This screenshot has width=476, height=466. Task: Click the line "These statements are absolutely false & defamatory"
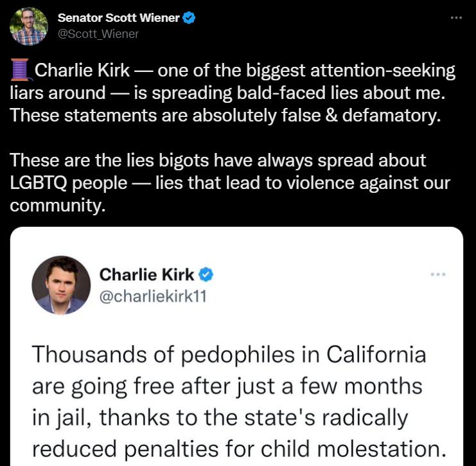coord(225,116)
